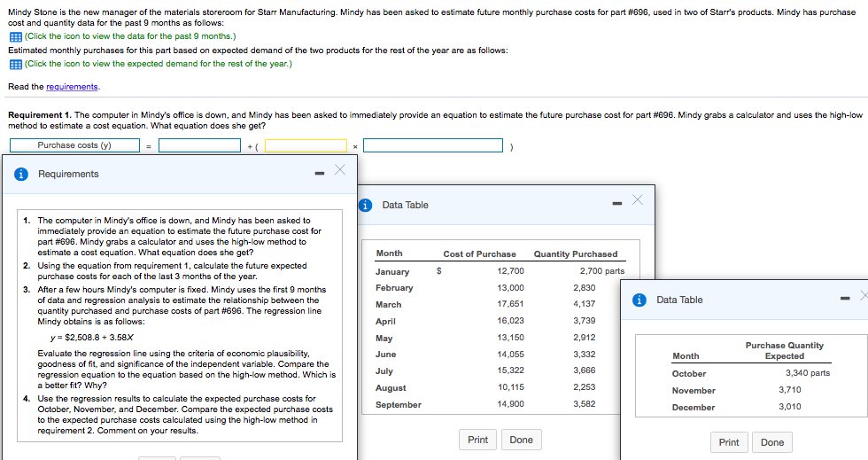The height and width of the screenshot is (460, 868).
Task: Select August cost 10,115
Action: coord(510,386)
